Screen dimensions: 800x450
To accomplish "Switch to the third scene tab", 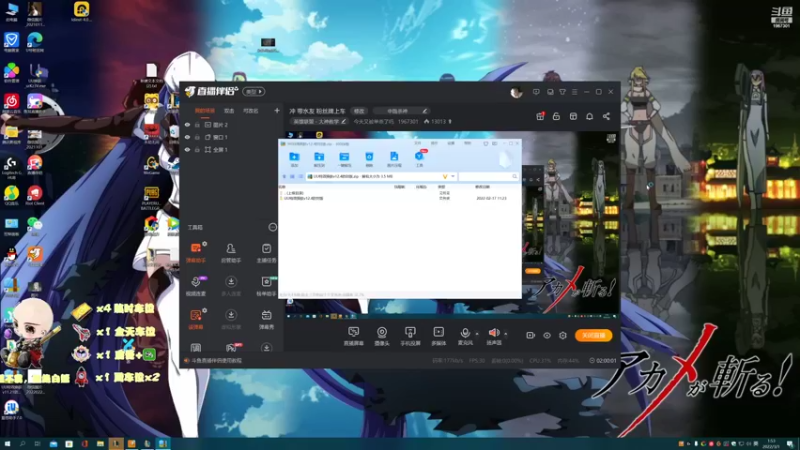I will point(251,111).
